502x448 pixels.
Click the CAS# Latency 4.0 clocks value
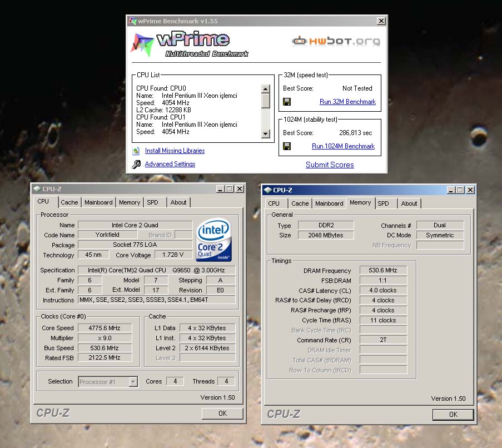click(383, 291)
